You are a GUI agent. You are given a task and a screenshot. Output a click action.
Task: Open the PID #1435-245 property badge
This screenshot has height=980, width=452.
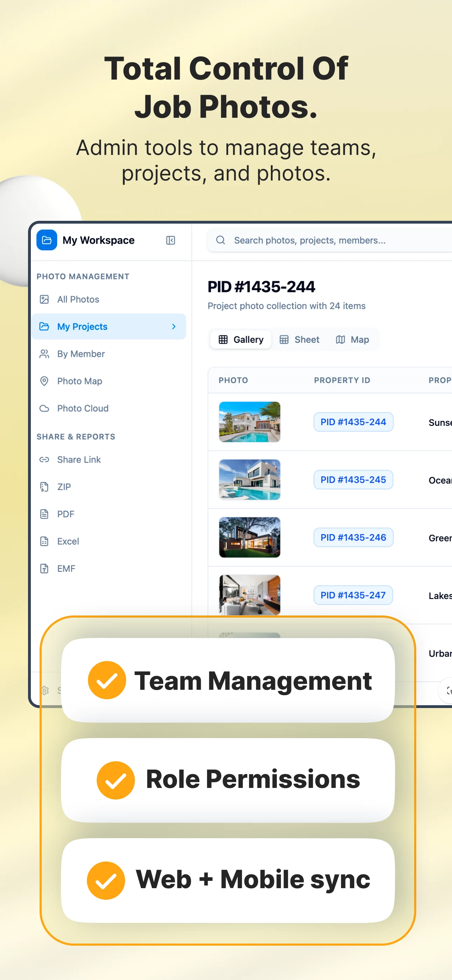[354, 480]
